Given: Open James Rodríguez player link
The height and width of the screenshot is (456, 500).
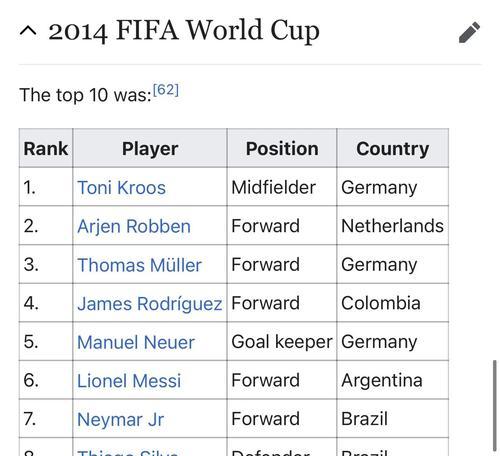Looking at the screenshot, I should [x=150, y=304].
